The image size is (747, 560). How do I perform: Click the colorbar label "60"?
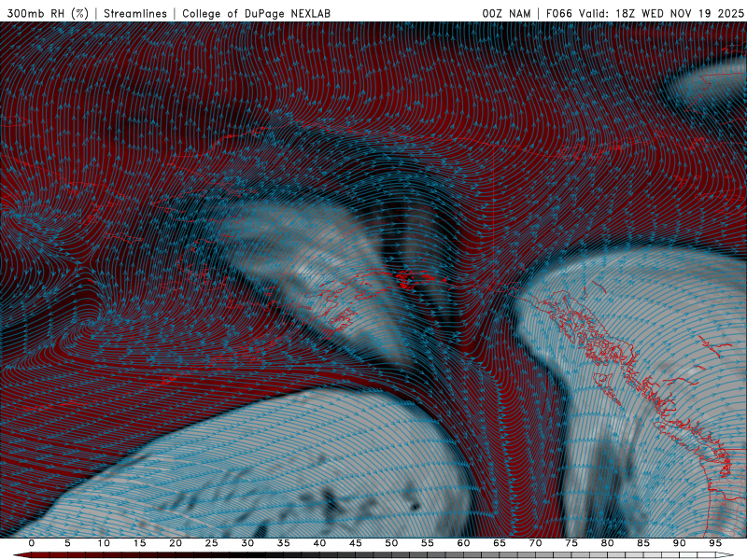coord(463,543)
